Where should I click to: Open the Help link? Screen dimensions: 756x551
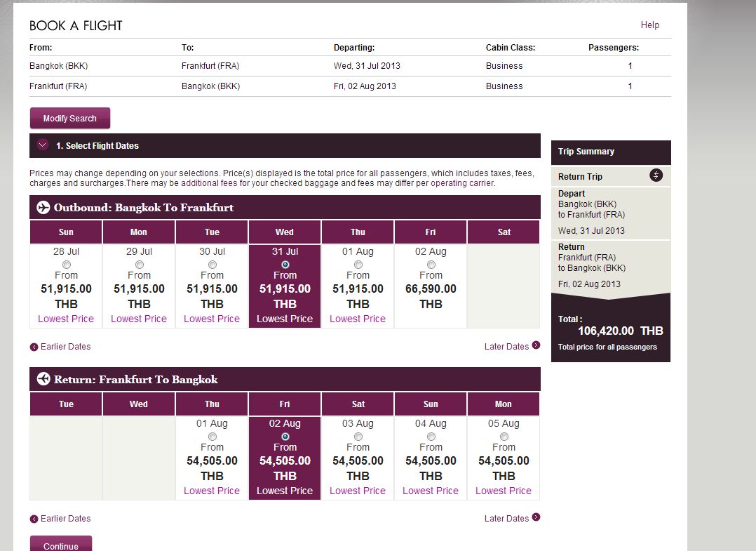(649, 25)
